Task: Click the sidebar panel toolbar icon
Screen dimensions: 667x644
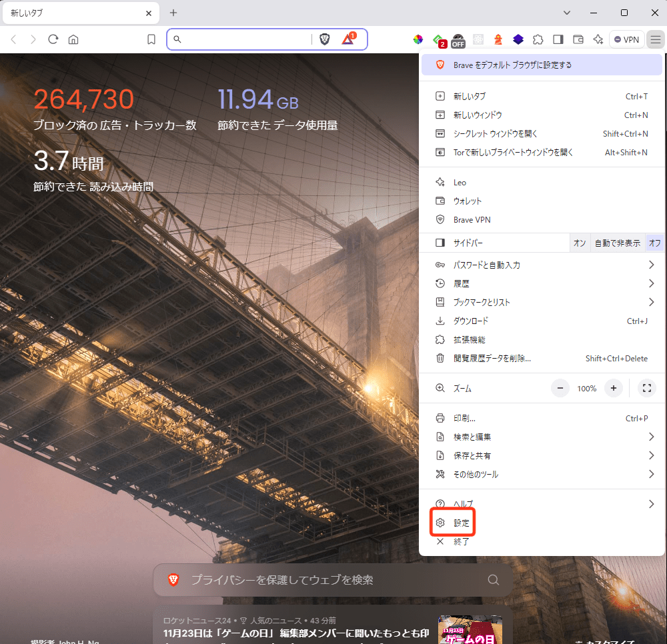Action: pyautogui.click(x=558, y=39)
